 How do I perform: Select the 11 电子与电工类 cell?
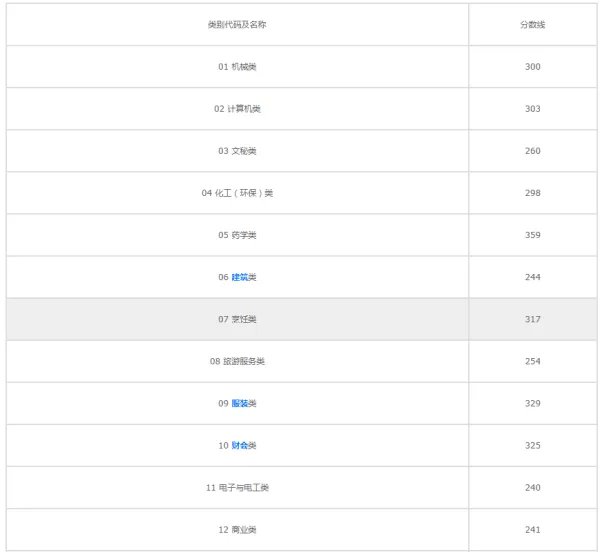(237, 487)
